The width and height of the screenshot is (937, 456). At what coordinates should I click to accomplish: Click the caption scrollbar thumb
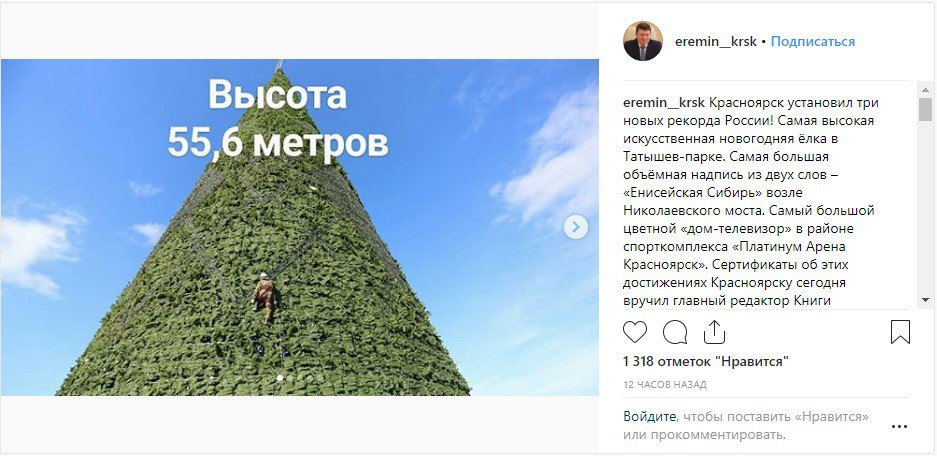click(x=925, y=109)
